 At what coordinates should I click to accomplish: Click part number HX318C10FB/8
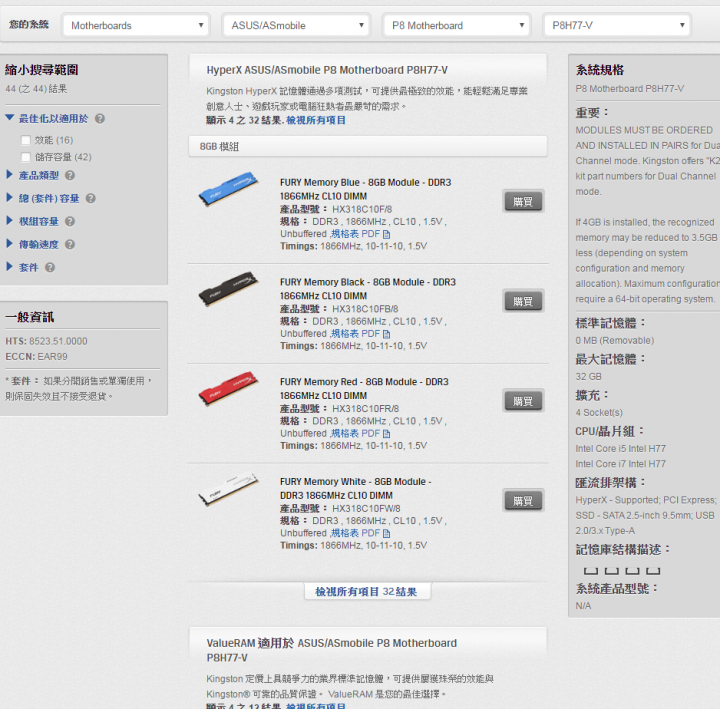(x=365, y=309)
